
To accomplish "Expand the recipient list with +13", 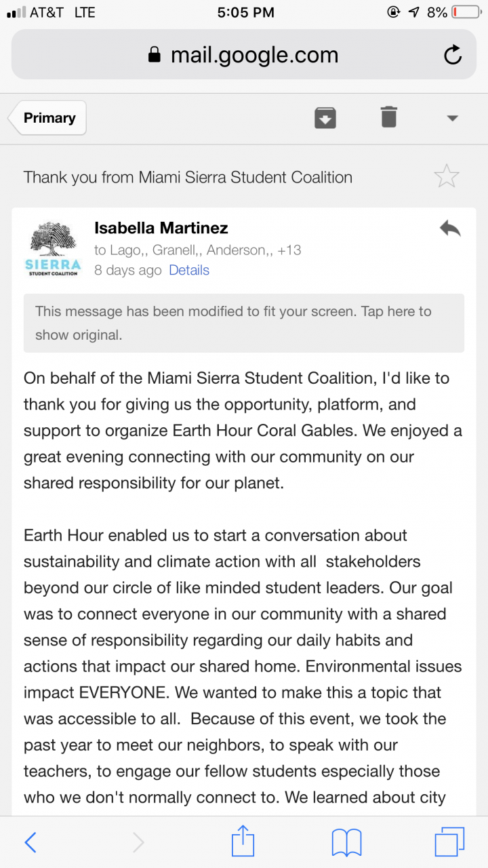I will pyautogui.click(x=289, y=250).
